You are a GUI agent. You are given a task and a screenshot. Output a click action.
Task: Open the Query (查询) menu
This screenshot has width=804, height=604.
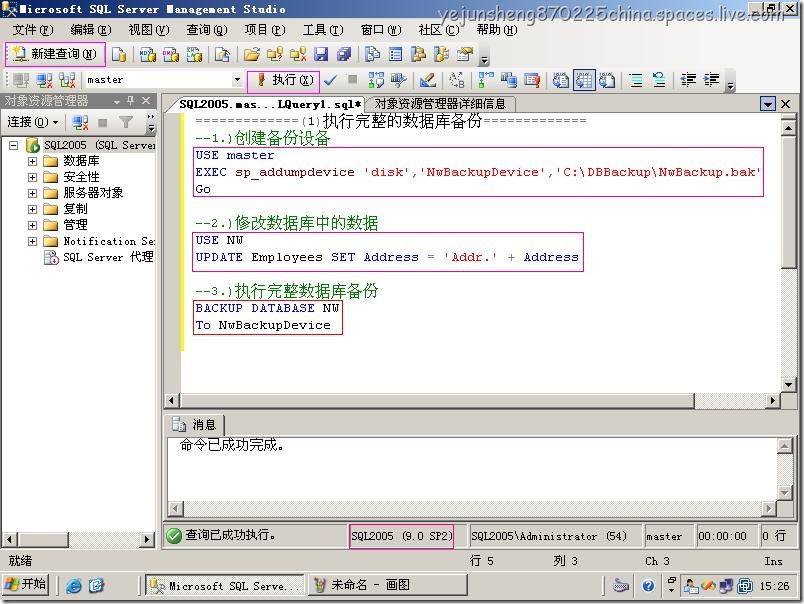click(x=207, y=30)
